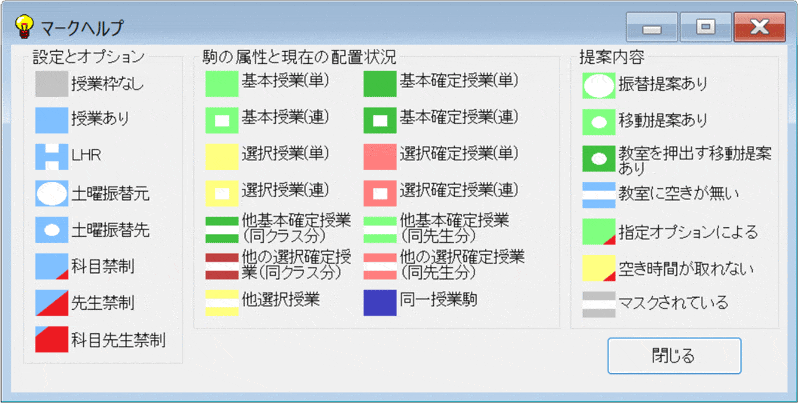Click the 教室を押出す移動提案あり icon

[x=598, y=157]
